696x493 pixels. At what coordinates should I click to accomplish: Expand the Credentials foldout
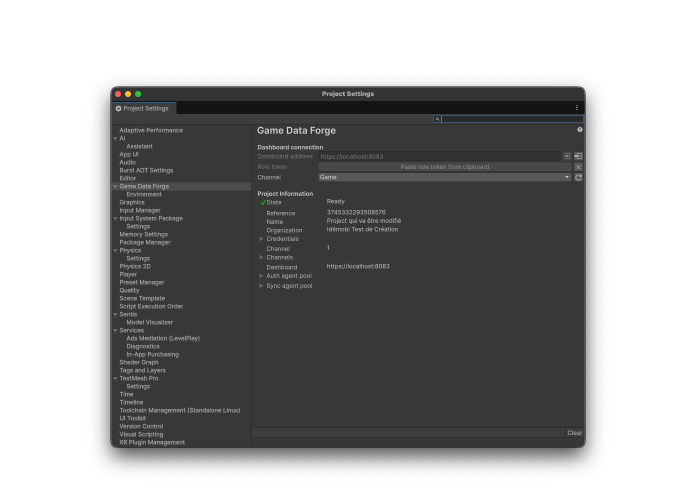pos(261,239)
